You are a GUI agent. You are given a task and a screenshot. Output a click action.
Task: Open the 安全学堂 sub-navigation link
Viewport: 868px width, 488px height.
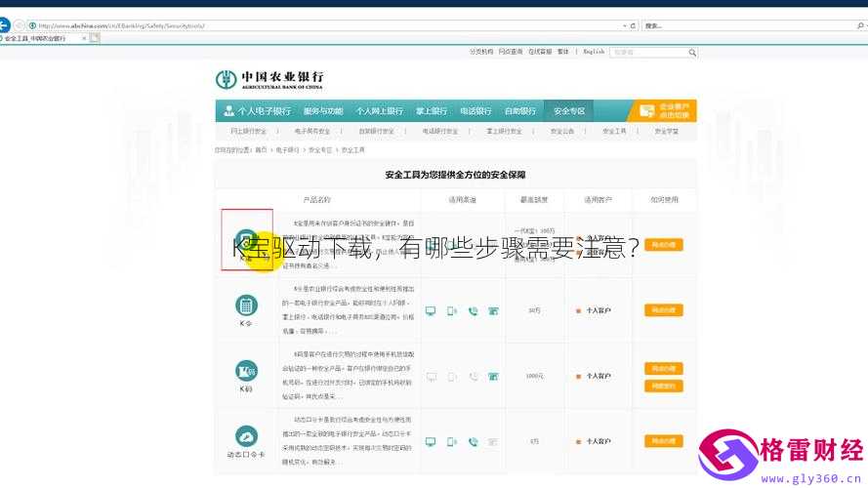point(667,131)
